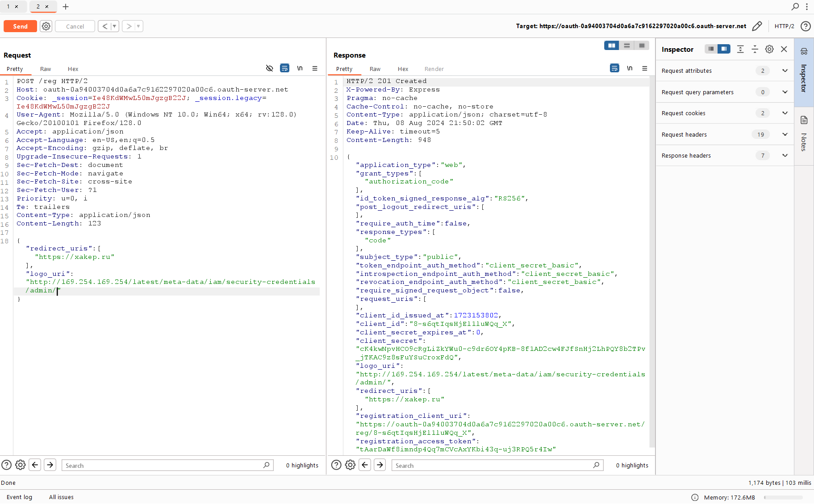Focus the Request search field

[x=167, y=465]
